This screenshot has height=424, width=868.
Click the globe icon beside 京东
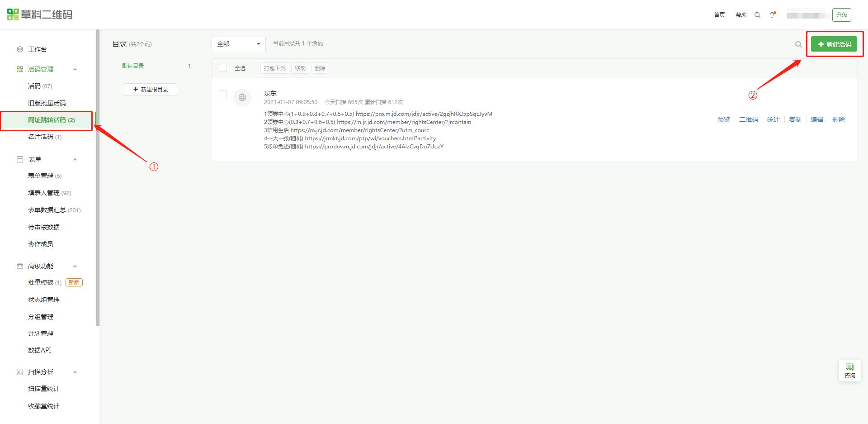(242, 97)
